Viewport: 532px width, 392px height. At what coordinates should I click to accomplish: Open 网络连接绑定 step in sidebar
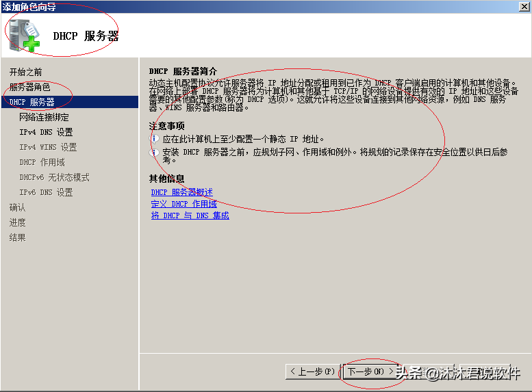coord(44,118)
